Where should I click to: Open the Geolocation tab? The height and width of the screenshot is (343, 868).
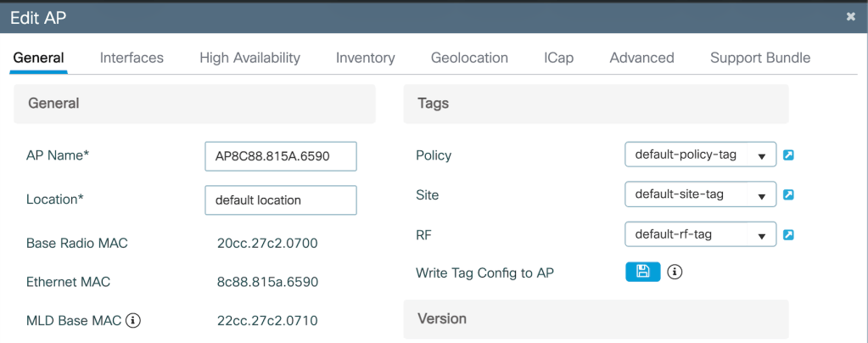pyautogui.click(x=469, y=58)
